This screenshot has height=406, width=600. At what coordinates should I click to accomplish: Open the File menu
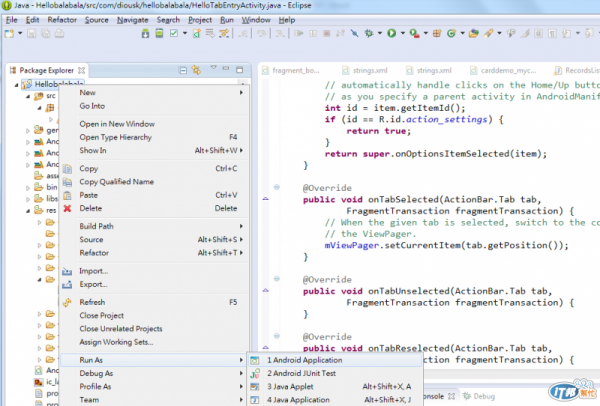[11, 20]
